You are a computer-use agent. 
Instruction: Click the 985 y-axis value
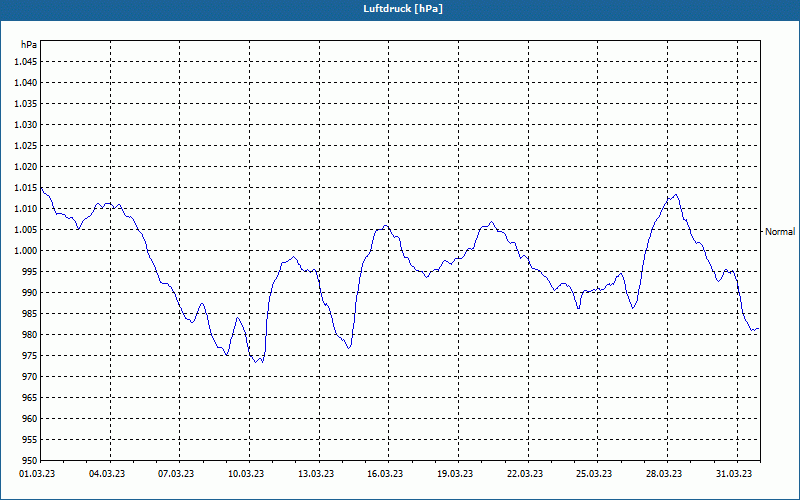click(30, 313)
